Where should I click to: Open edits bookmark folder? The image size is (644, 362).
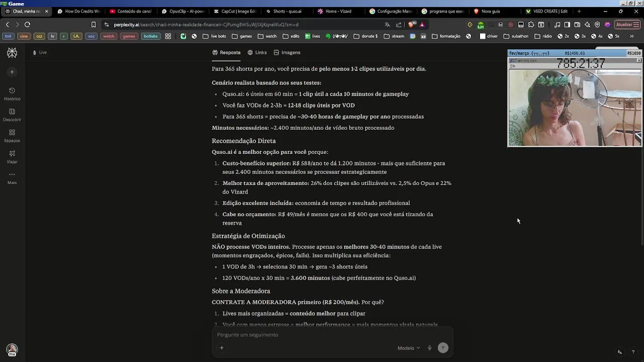pyautogui.click(x=291, y=36)
